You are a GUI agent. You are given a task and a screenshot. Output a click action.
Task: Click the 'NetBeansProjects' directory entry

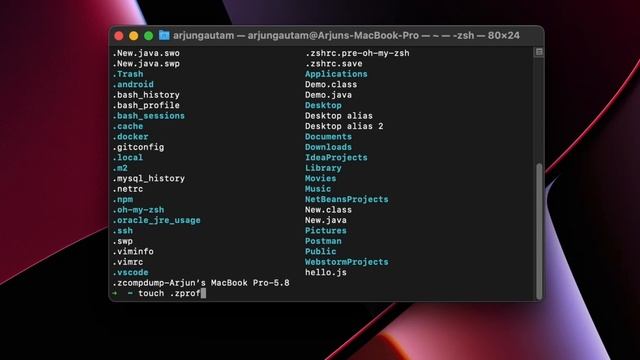[347, 200]
